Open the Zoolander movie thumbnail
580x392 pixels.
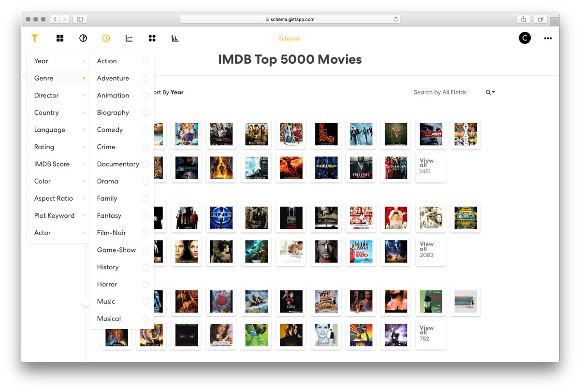tap(396, 168)
